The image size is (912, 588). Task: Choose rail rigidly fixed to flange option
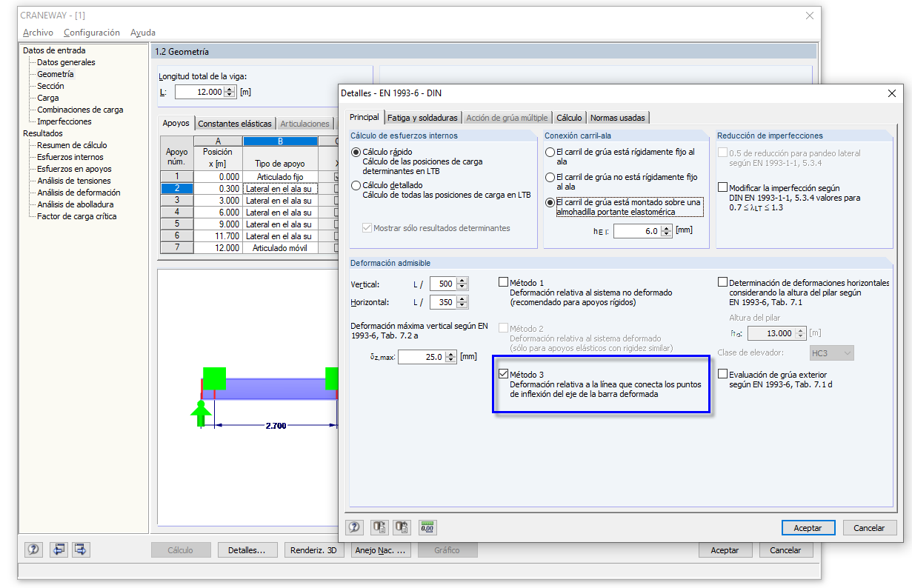[x=550, y=152]
